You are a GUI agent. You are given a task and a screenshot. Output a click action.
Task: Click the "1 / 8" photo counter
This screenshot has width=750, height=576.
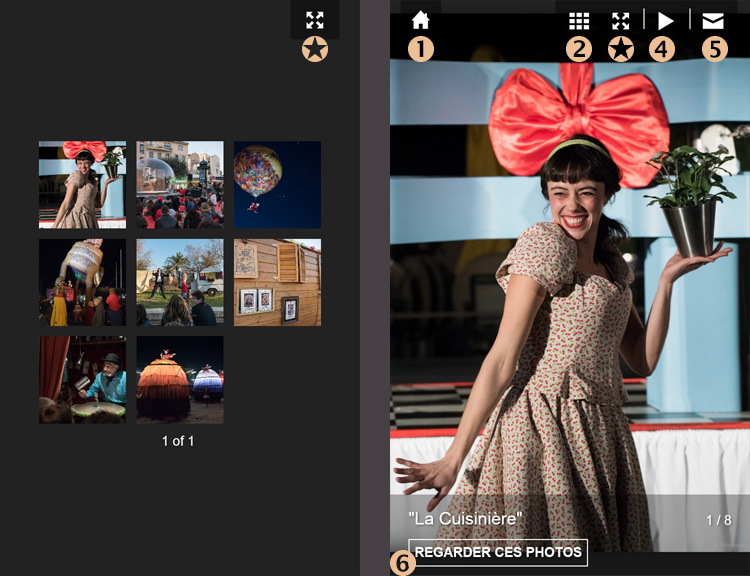tap(719, 520)
